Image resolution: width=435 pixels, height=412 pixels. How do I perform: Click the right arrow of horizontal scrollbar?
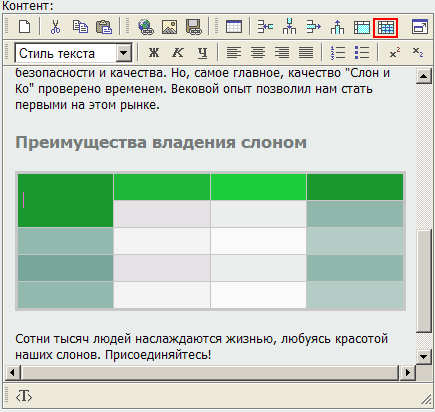click(407, 372)
